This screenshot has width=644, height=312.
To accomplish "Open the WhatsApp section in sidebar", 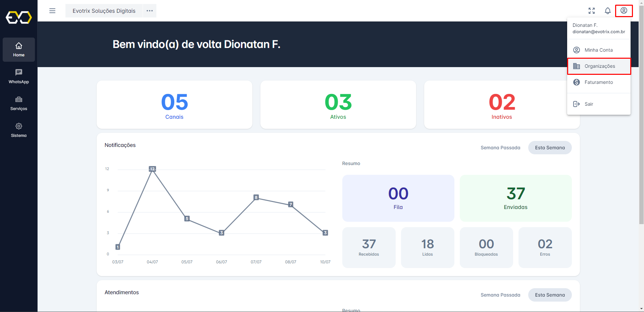I will (18, 76).
